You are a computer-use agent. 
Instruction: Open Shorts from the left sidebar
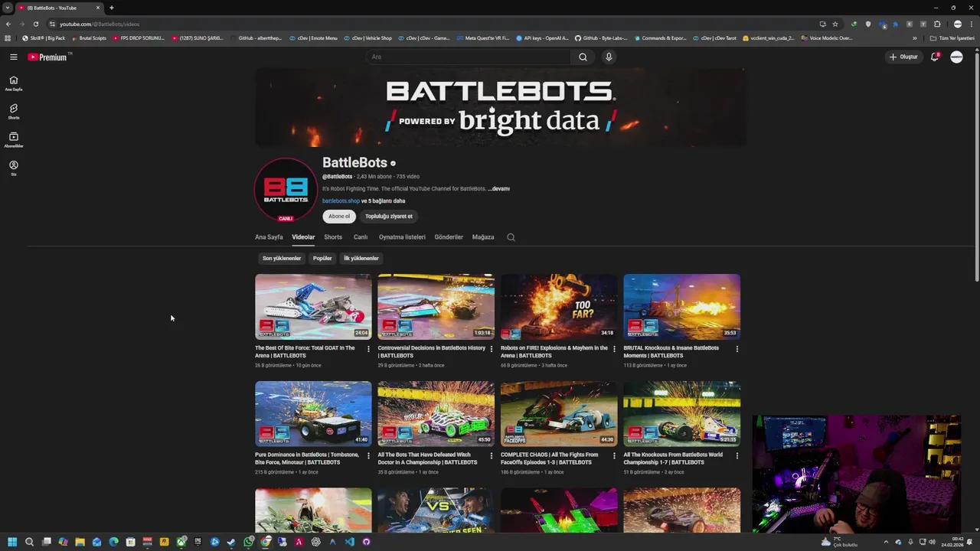pos(13,112)
